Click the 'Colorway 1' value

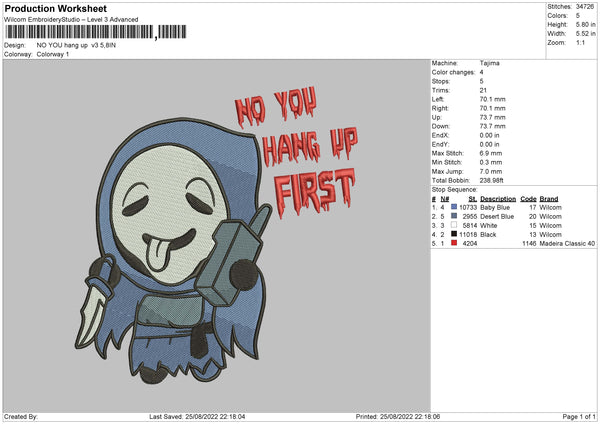[x=53, y=54]
